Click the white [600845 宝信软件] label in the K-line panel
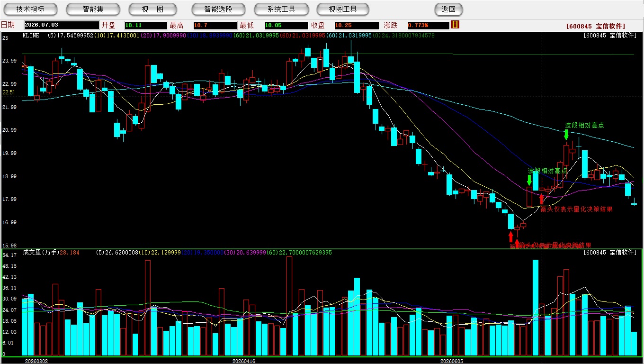644x364 pixels. (x=610, y=36)
